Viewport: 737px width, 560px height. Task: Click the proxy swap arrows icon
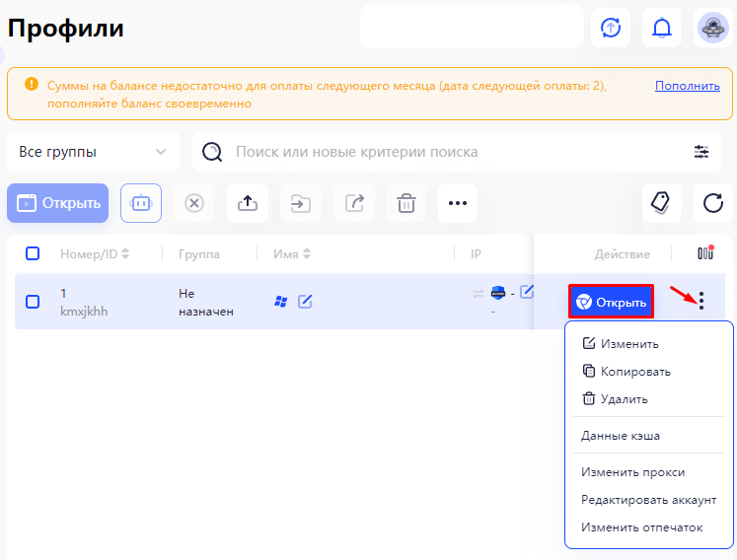pyautogui.click(x=479, y=294)
